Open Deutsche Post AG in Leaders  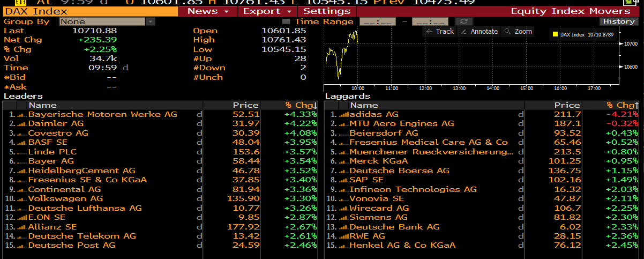click(72, 246)
